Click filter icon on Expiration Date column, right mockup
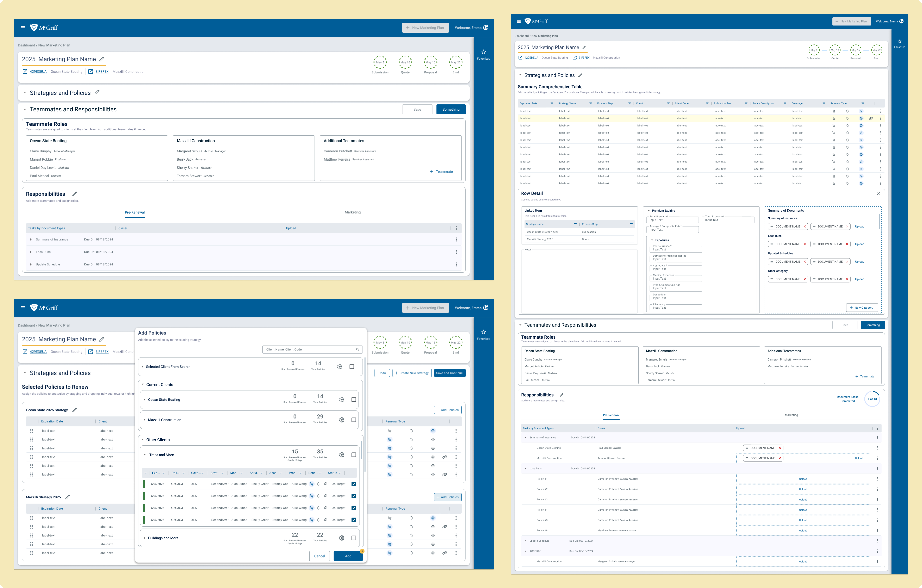 pyautogui.click(x=552, y=103)
